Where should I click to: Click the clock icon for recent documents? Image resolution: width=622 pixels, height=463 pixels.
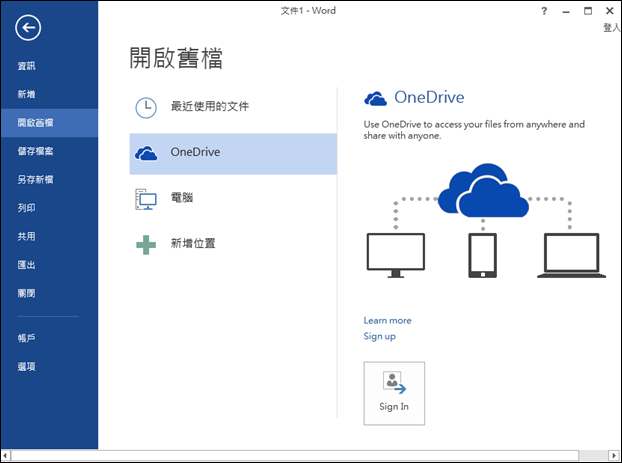point(146,108)
